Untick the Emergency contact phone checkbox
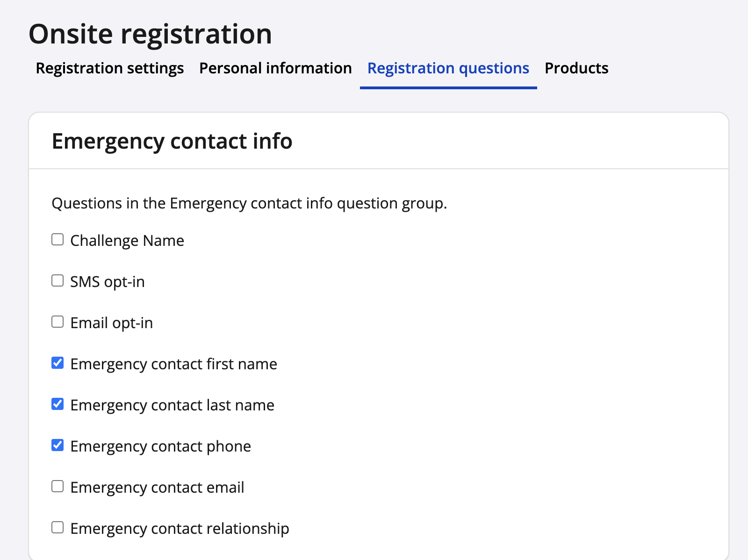This screenshot has height=560, width=748. point(58,445)
